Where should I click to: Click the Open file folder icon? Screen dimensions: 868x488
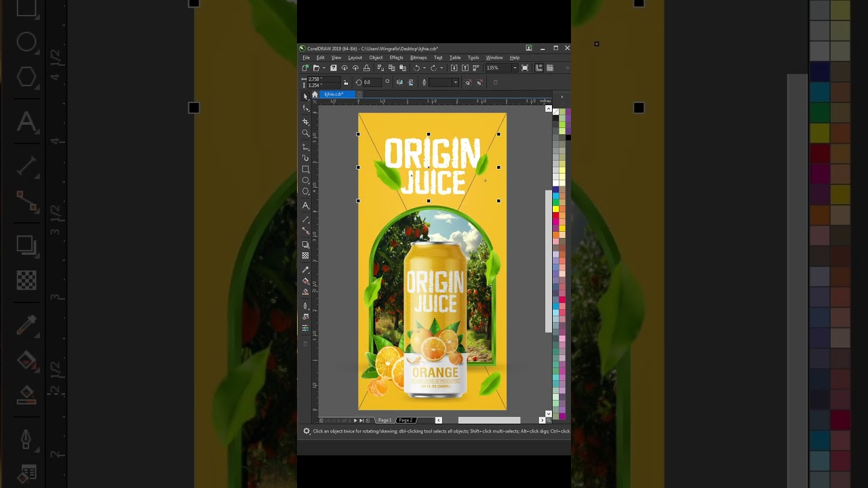pyautogui.click(x=317, y=68)
